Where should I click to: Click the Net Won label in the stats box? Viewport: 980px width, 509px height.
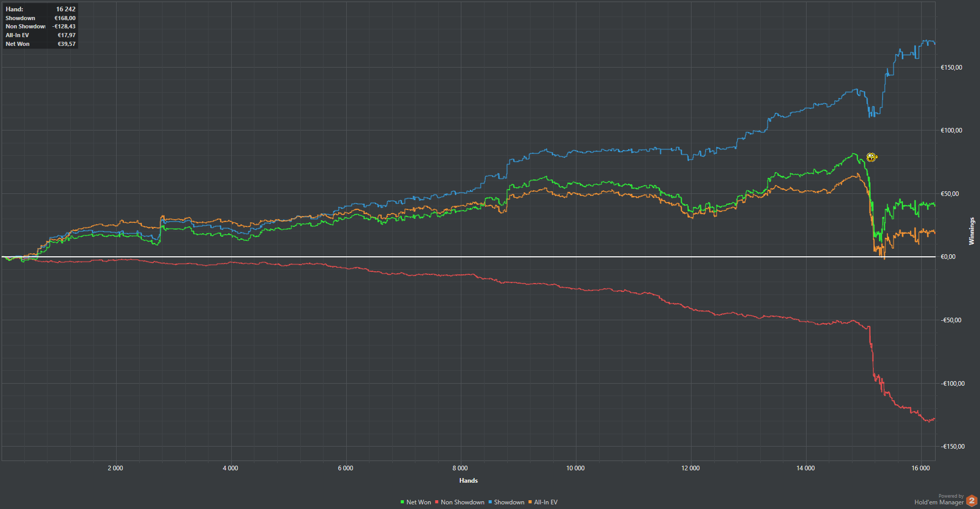pyautogui.click(x=18, y=44)
